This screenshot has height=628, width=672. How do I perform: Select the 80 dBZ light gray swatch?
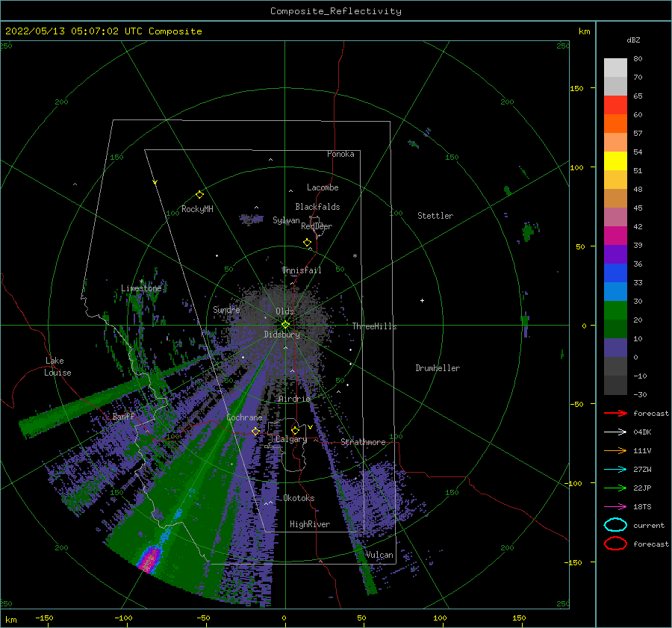[615, 68]
